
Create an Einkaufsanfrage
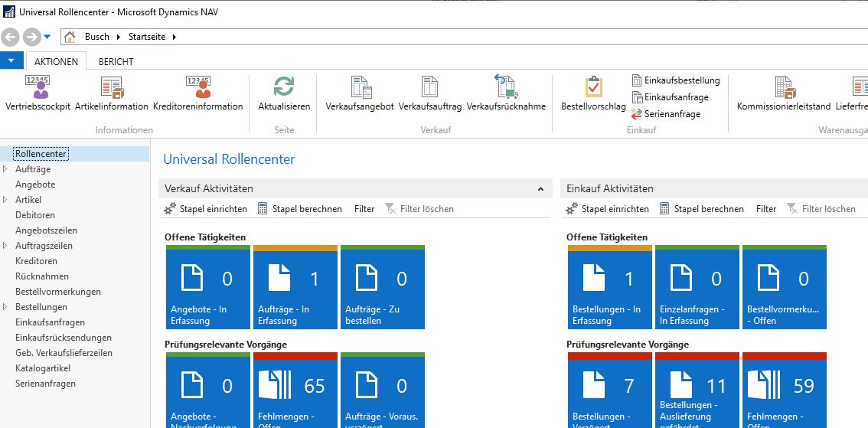click(670, 97)
